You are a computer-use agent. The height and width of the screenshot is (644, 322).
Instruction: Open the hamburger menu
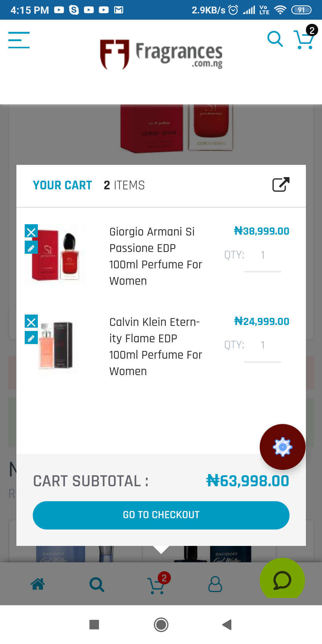coord(19,40)
